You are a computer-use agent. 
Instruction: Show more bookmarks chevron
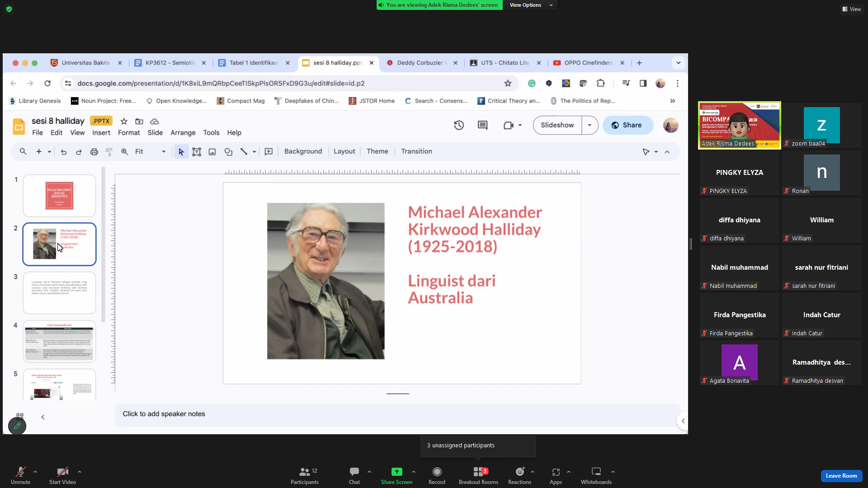click(673, 101)
